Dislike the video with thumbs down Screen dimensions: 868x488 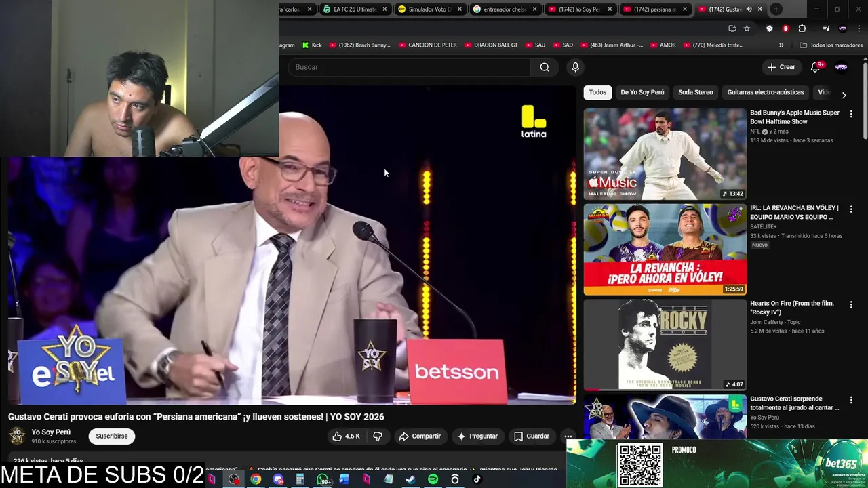(378, 436)
